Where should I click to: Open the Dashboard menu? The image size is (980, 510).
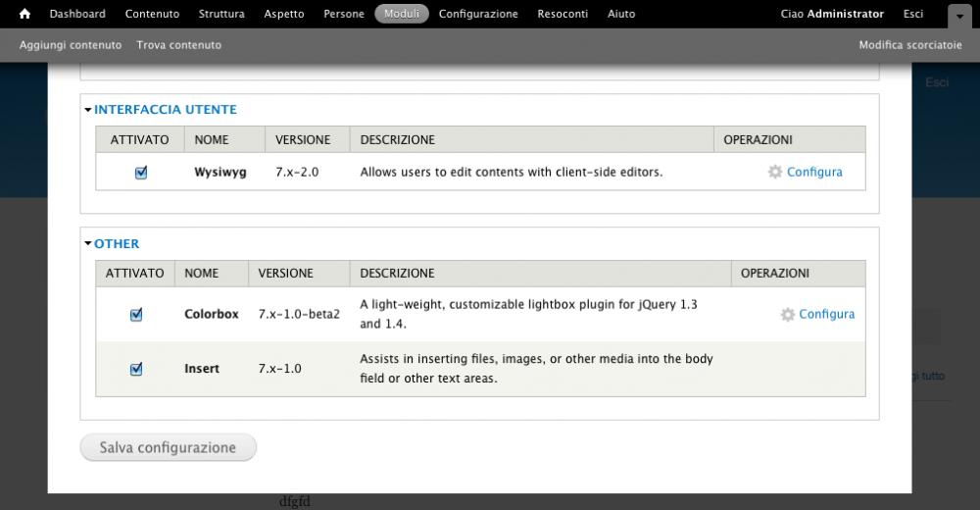click(x=77, y=14)
